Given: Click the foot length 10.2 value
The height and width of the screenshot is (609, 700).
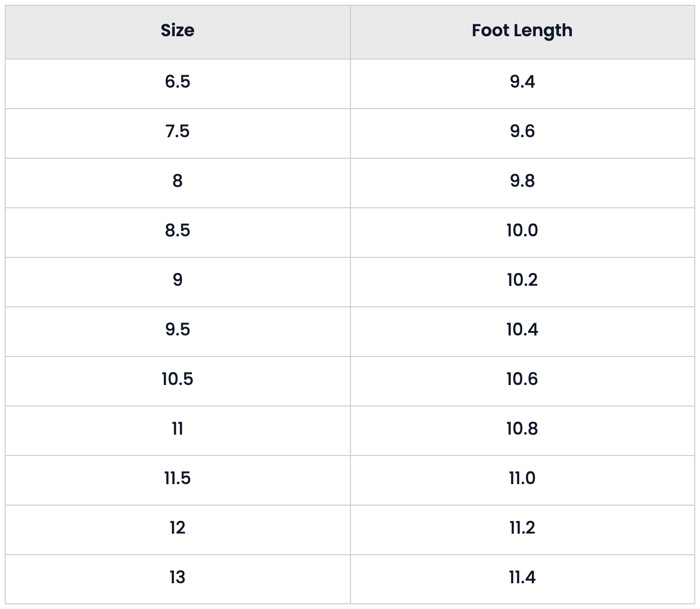Looking at the screenshot, I should click(522, 280).
